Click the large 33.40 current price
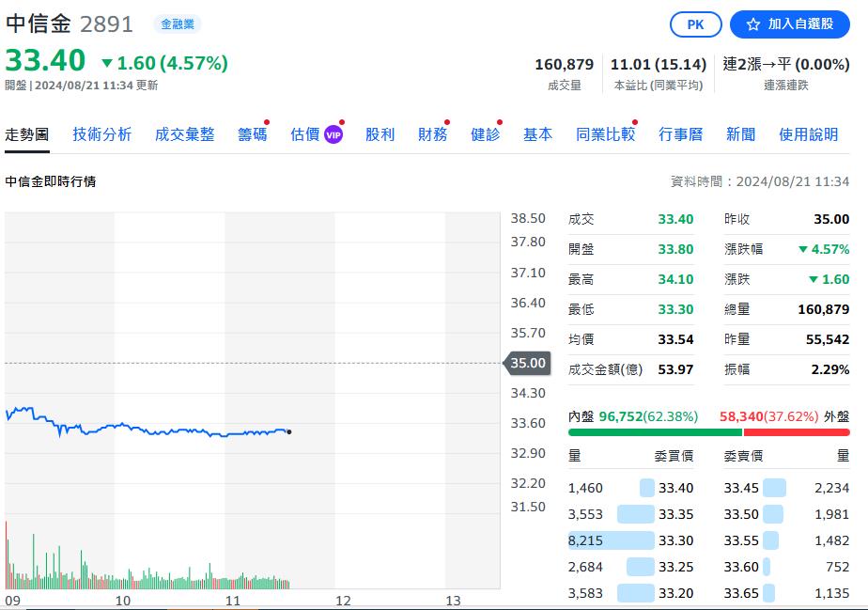Viewport: 868px width, 610px height. point(45,60)
